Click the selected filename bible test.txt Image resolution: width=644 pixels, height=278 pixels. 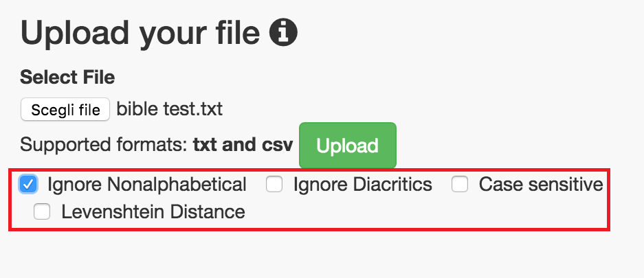click(169, 109)
